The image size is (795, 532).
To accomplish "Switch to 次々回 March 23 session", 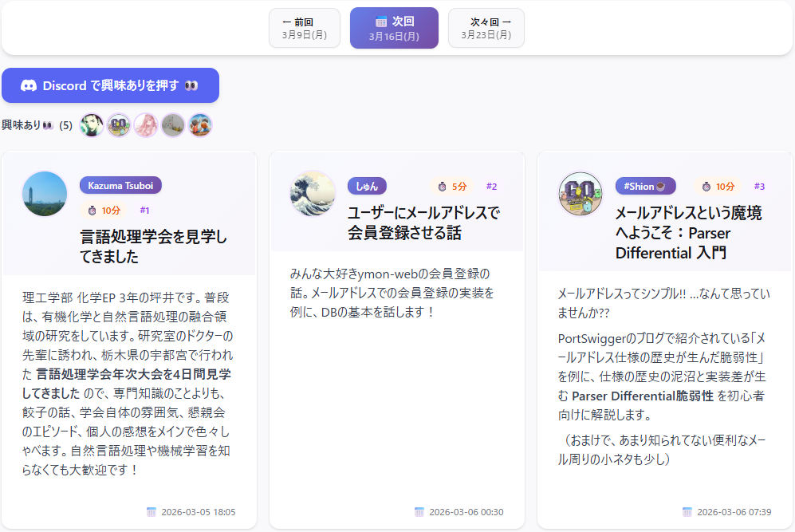I will pyautogui.click(x=486, y=28).
